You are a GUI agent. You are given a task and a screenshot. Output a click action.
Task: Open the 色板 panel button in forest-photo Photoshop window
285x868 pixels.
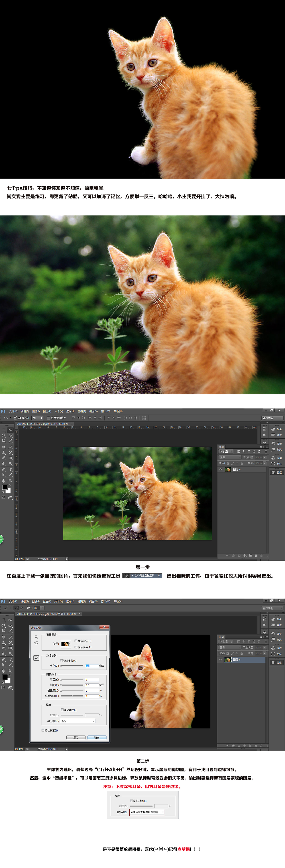click(277, 435)
